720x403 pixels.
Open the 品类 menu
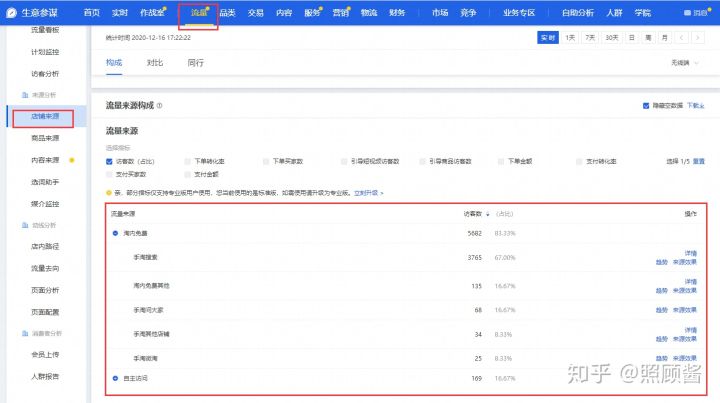coord(227,13)
